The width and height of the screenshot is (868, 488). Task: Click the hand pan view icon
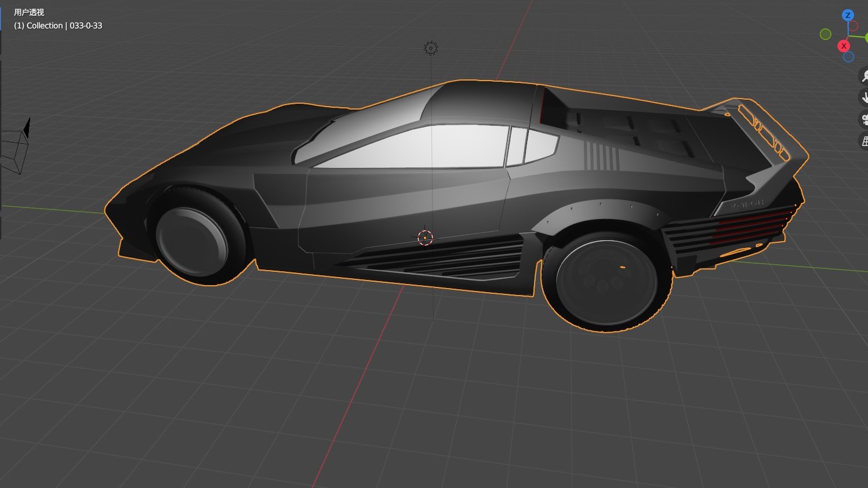point(864,97)
